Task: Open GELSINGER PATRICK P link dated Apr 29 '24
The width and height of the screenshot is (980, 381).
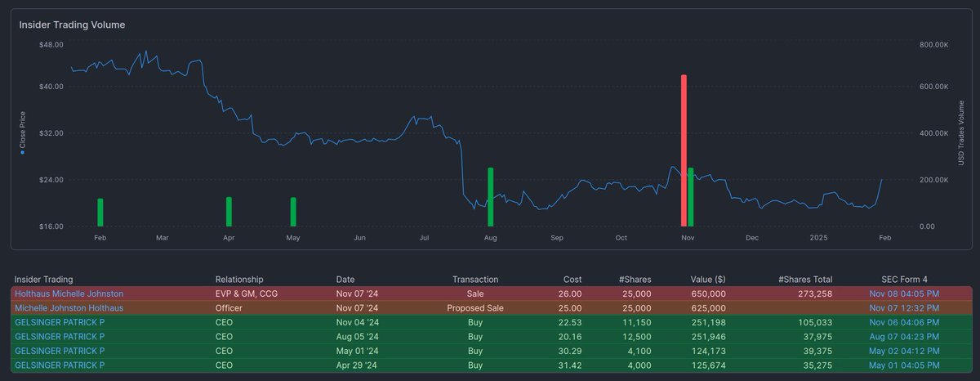Action: click(60, 366)
